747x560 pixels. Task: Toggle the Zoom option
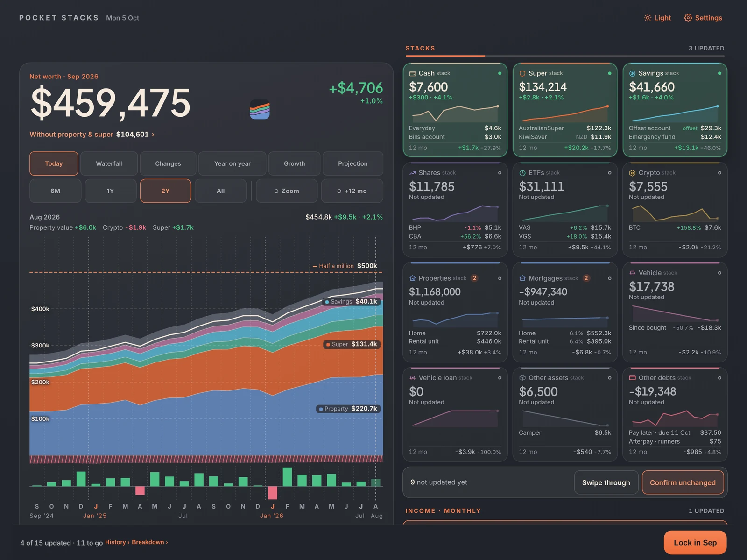287,191
